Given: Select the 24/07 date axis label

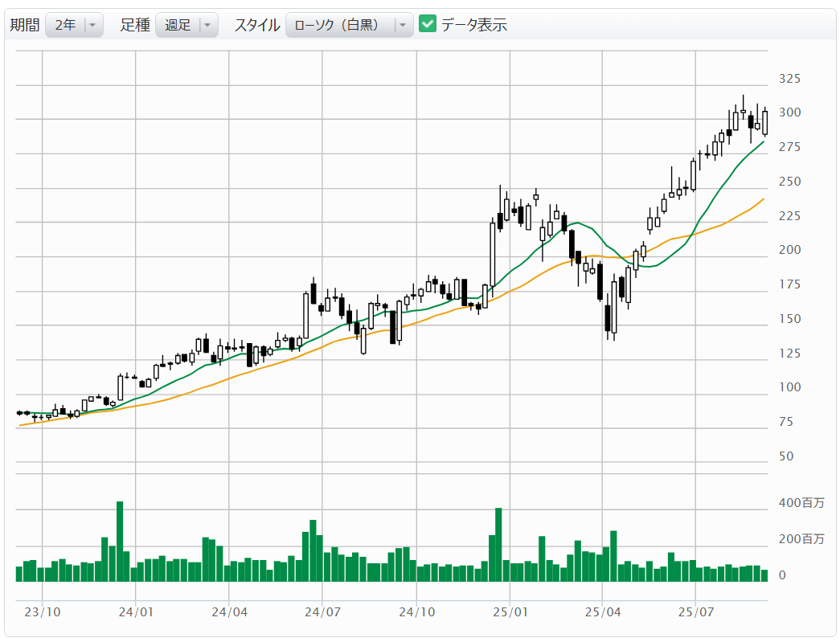Looking at the screenshot, I should (x=322, y=611).
